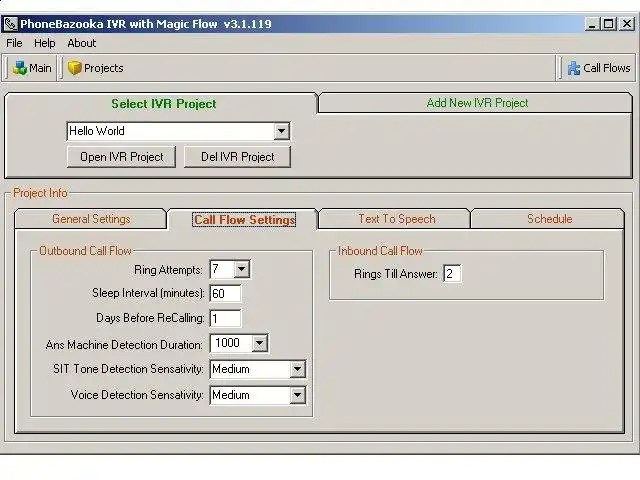This screenshot has height=480, width=640.
Task: Minimize the PhoneBazooka window
Action: (x=592, y=24)
